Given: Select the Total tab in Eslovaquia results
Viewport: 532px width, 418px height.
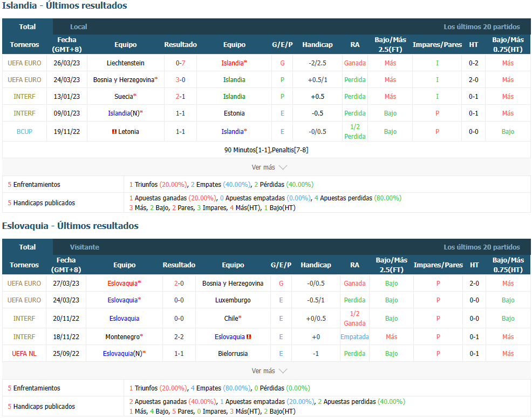Looking at the screenshot, I should 27,247.
